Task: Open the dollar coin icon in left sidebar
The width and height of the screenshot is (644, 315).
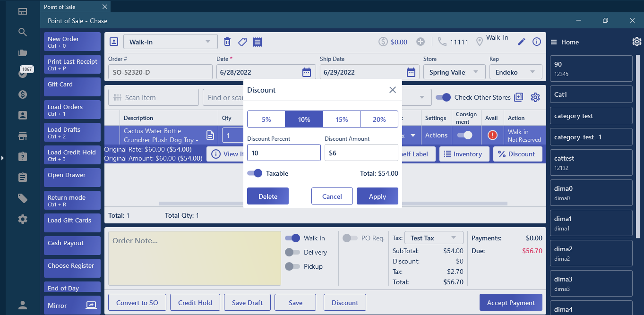Action: (x=23, y=94)
